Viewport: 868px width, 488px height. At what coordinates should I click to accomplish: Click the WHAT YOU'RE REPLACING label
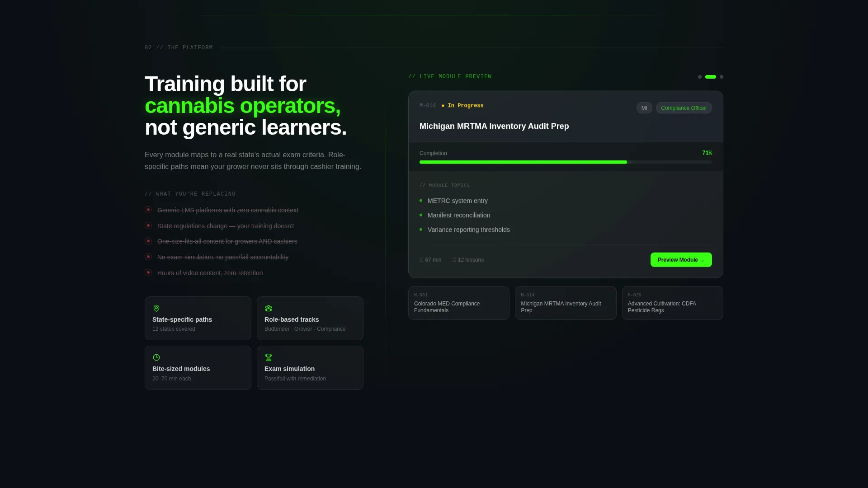(190, 194)
